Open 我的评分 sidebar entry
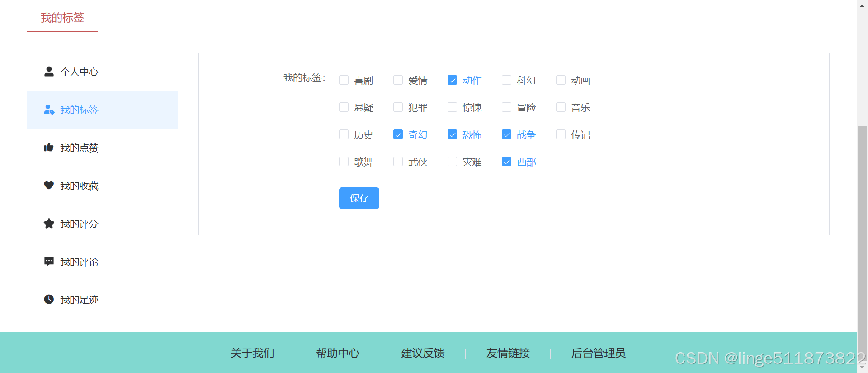The width and height of the screenshot is (868, 373). (x=102, y=224)
